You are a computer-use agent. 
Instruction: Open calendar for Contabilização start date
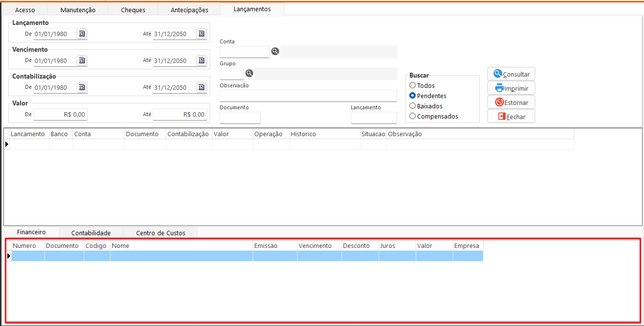[x=82, y=87]
